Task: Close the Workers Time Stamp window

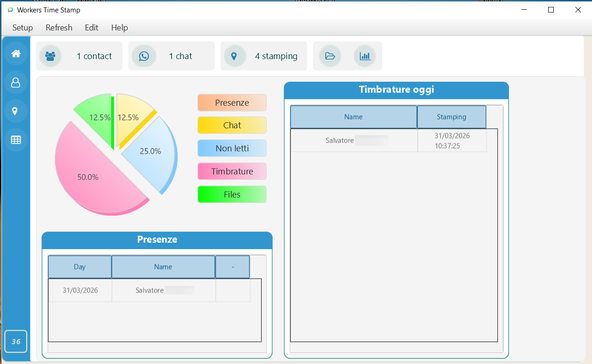Action: (x=578, y=10)
